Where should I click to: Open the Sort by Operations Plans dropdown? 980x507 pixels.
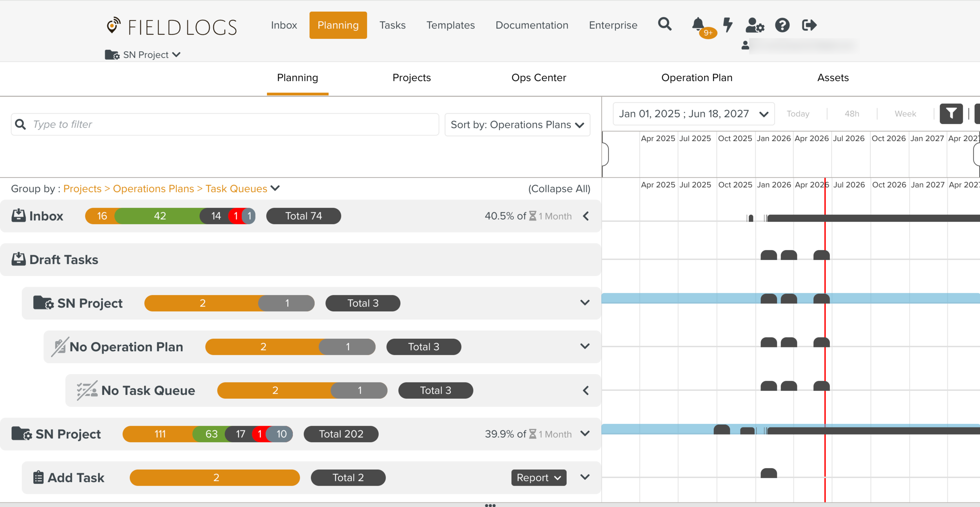tap(517, 125)
